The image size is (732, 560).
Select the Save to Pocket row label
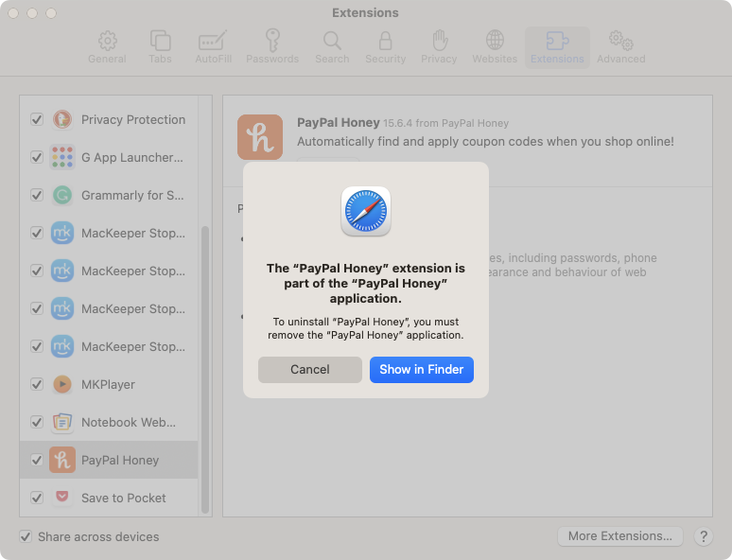pos(123,498)
